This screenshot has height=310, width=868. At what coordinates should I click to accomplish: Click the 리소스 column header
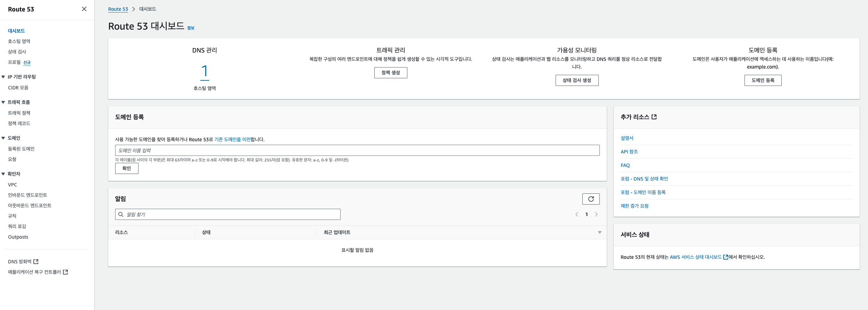click(121, 232)
